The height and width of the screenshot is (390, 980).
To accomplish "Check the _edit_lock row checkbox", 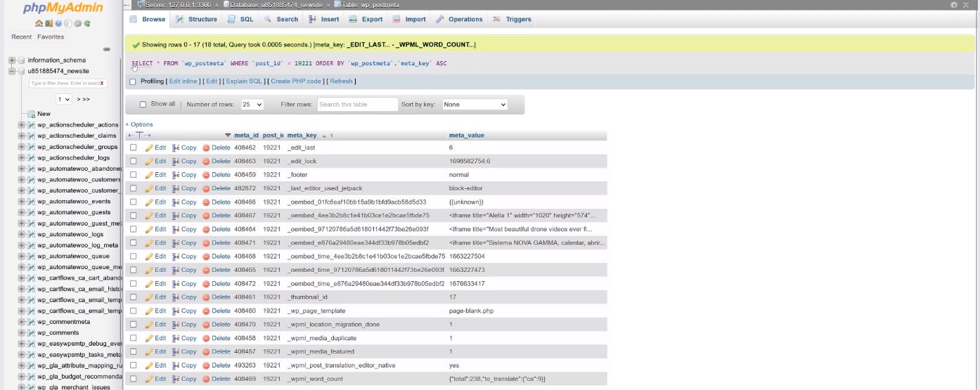I will tap(133, 162).
